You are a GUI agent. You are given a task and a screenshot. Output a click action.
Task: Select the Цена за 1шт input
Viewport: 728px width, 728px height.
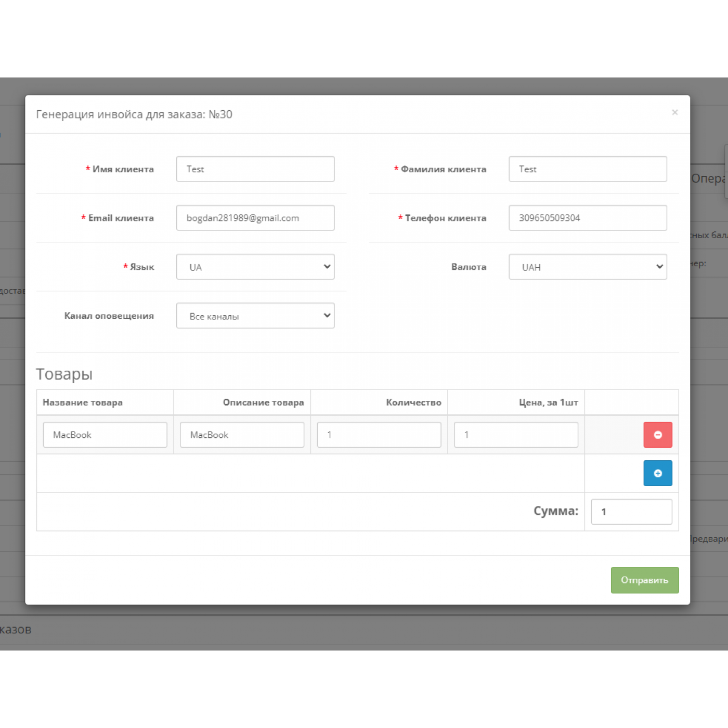(516, 435)
